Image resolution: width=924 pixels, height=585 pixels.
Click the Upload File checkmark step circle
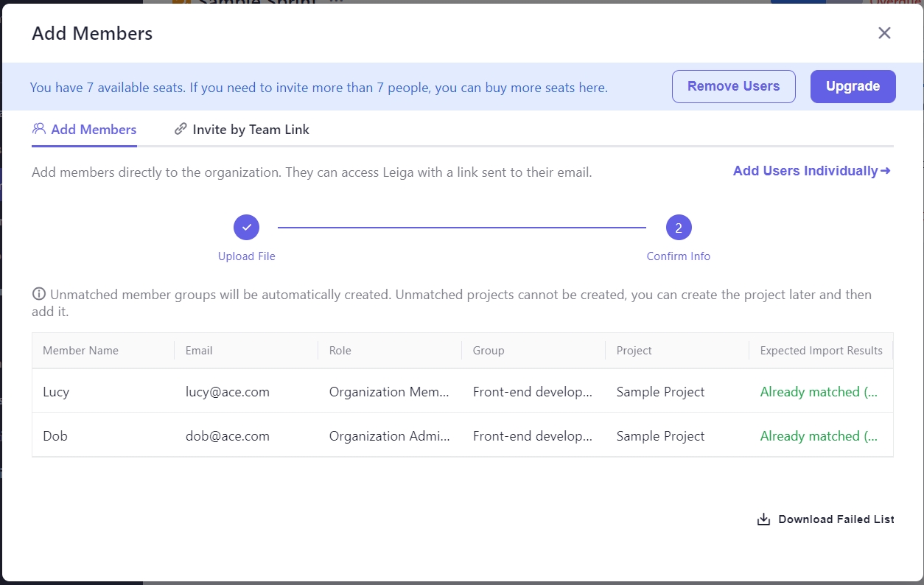[x=246, y=228]
